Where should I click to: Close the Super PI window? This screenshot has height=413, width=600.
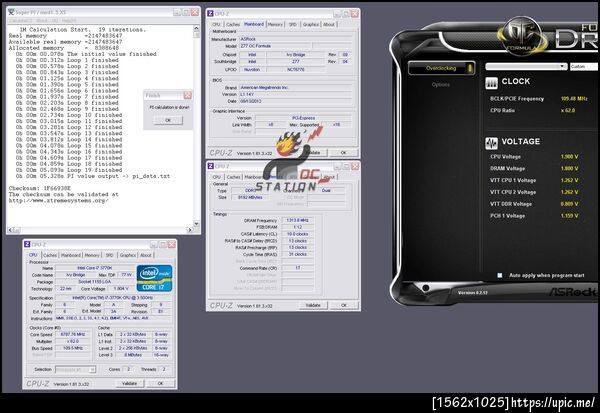[x=195, y=12]
